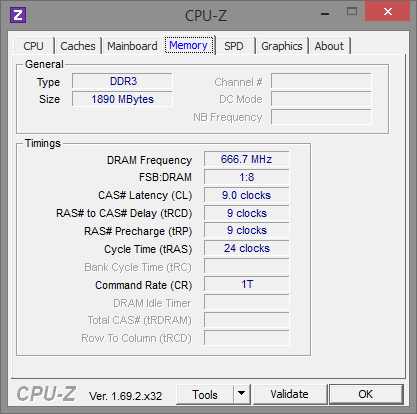Click the empty NB Frequency field
Screen dimensions: 417x414
click(x=321, y=117)
